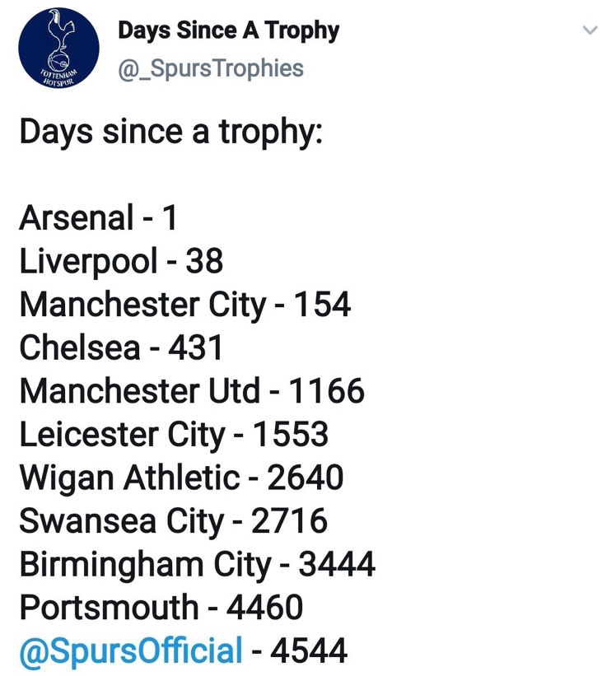Click the 'Manchester Utd' team name

pos(140,391)
